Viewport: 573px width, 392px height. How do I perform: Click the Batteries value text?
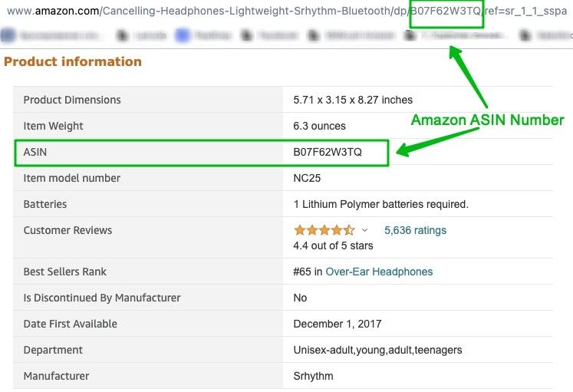coord(380,204)
